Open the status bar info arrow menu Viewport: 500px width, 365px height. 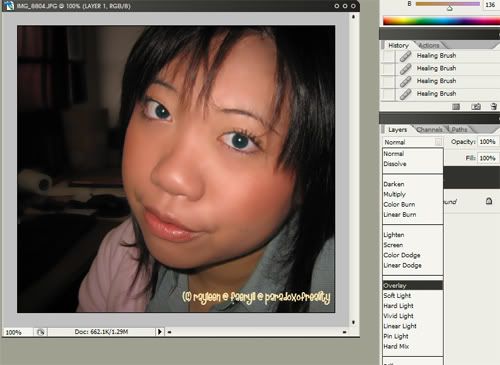coord(160,332)
